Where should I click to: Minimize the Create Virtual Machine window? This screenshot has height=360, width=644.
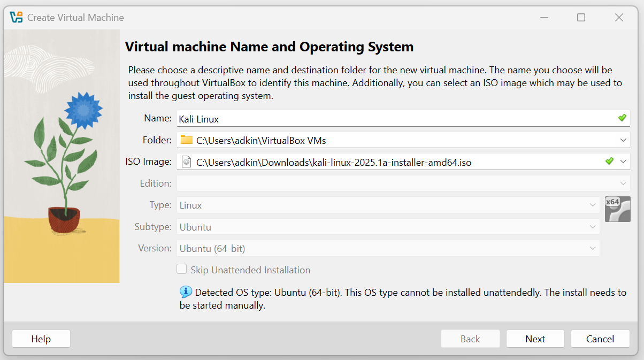point(545,17)
